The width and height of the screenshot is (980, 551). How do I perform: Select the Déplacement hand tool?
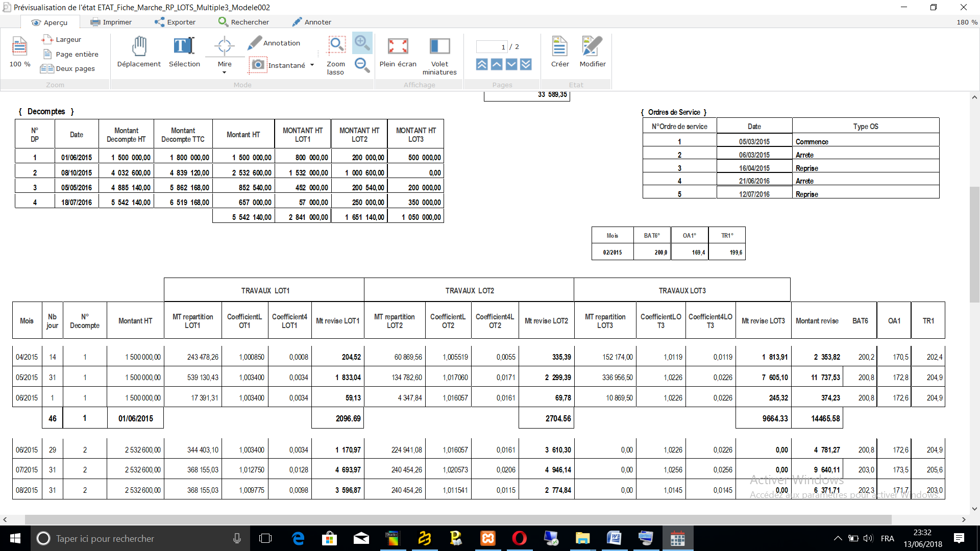(x=139, y=51)
